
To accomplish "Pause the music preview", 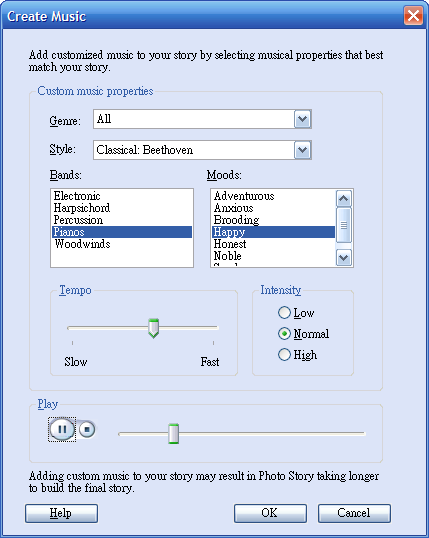I will (62, 429).
